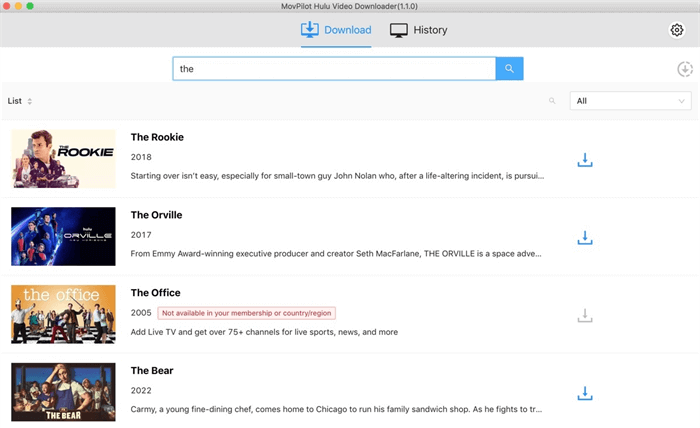Click the blue search magnifier button
The image size is (700, 428).
(x=509, y=69)
